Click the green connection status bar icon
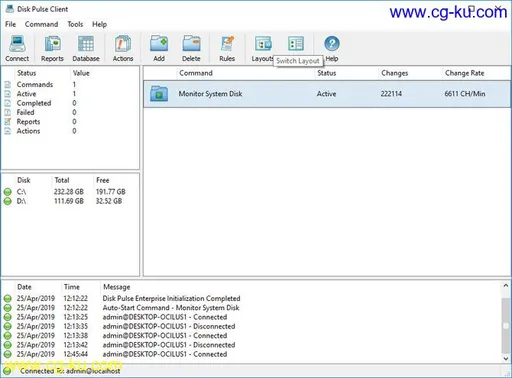Screen dimensions: 512x378 click(x=7, y=371)
